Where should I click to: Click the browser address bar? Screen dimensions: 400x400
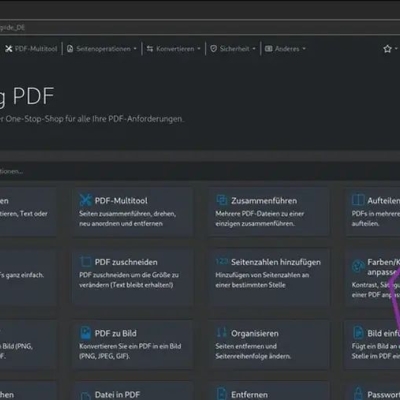[x=200, y=28]
